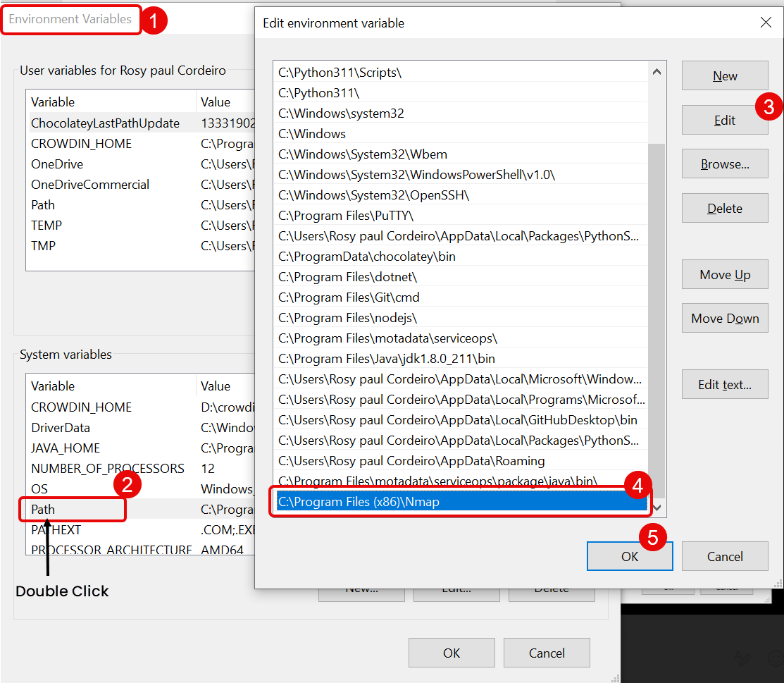Image resolution: width=784 pixels, height=683 pixels.
Task: Click OK in Environment Variables window
Action: coord(451,653)
